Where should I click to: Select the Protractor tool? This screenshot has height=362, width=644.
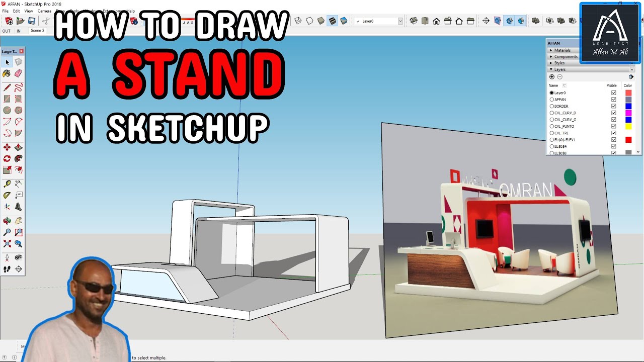7,196
